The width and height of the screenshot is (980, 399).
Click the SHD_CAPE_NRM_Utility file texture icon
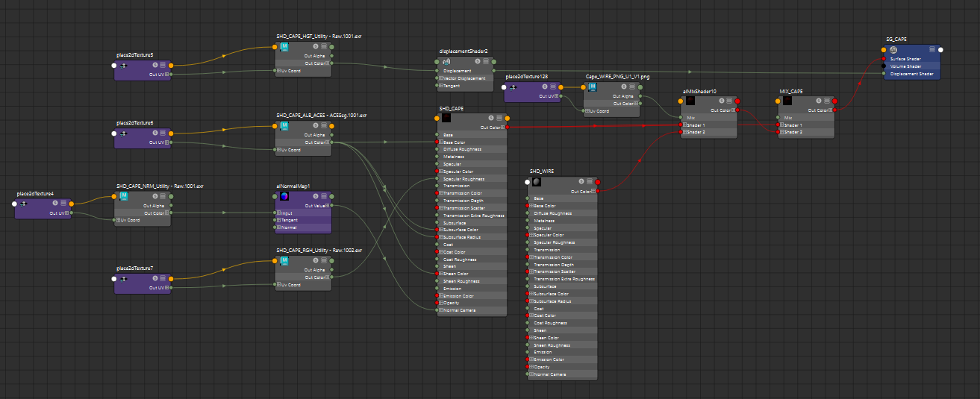pos(124,196)
